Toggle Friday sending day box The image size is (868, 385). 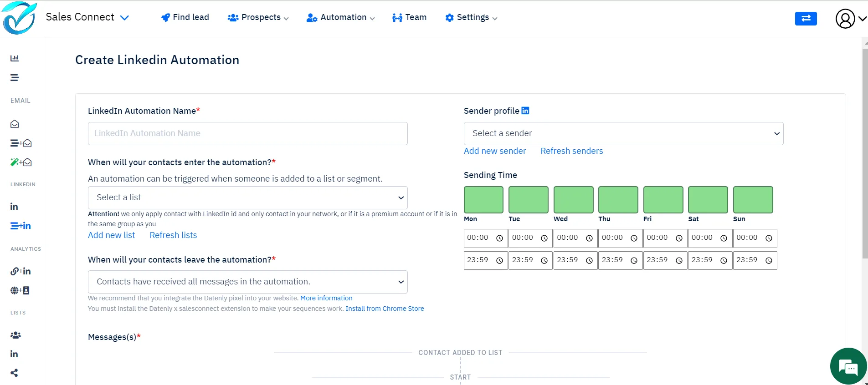pyautogui.click(x=663, y=200)
